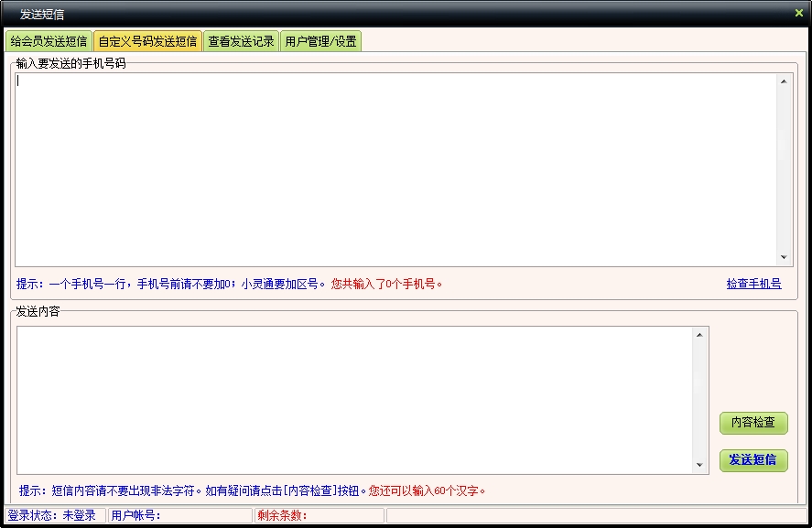Click the 用户帐号 status bar field

click(179, 515)
